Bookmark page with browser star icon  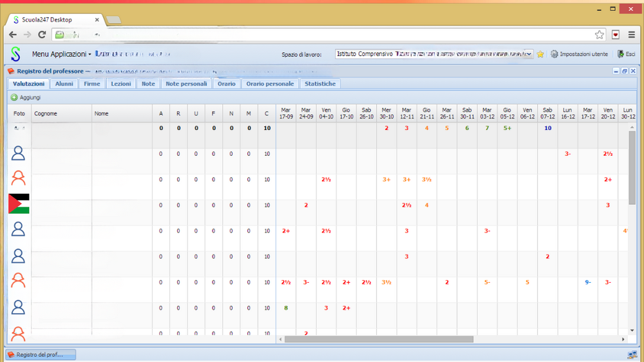point(600,34)
